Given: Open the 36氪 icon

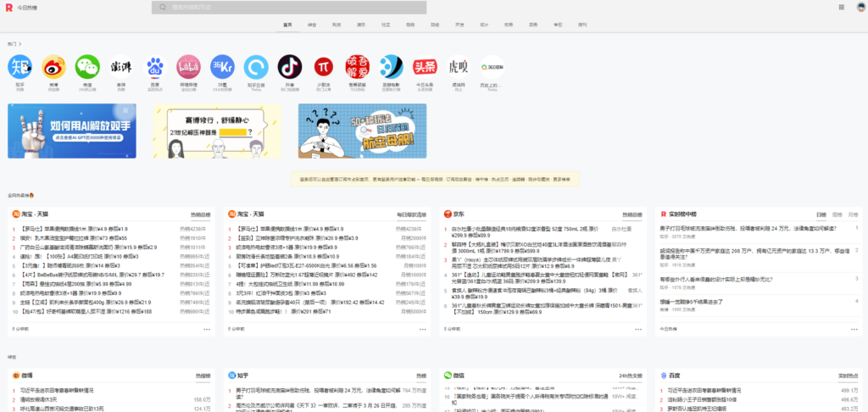Looking at the screenshot, I should [223, 67].
